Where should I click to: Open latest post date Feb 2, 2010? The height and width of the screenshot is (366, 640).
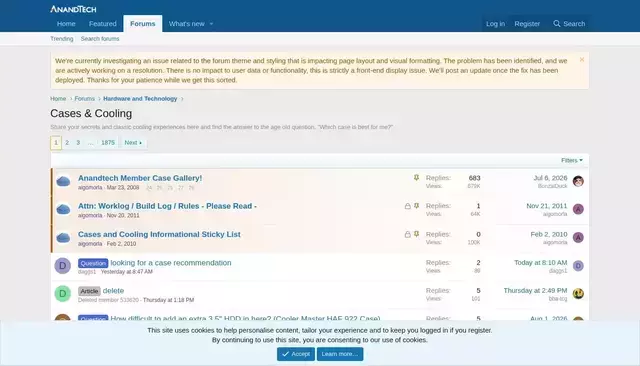tap(549, 234)
